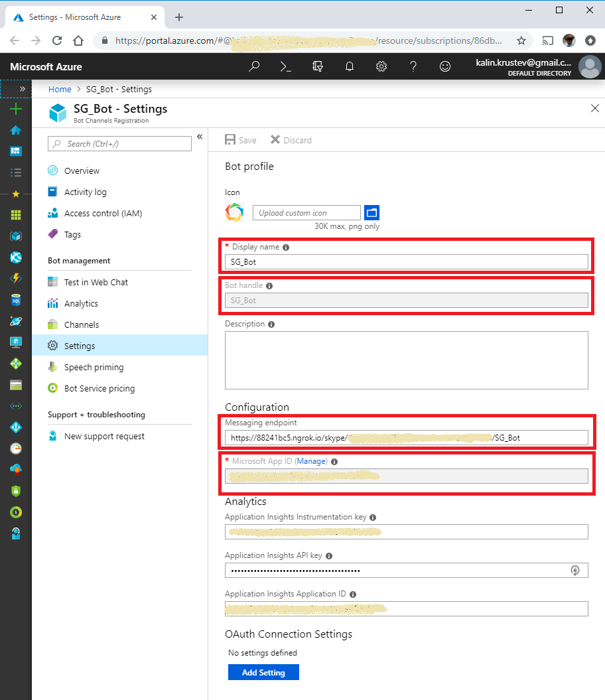Click the Add Setting button
The width and height of the screenshot is (605, 700).
pos(263,672)
